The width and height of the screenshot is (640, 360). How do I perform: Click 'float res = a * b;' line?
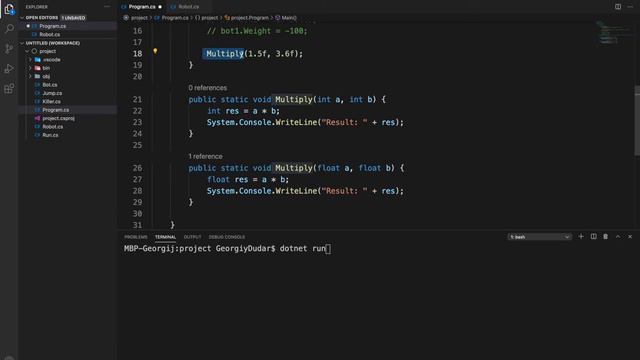click(x=248, y=179)
